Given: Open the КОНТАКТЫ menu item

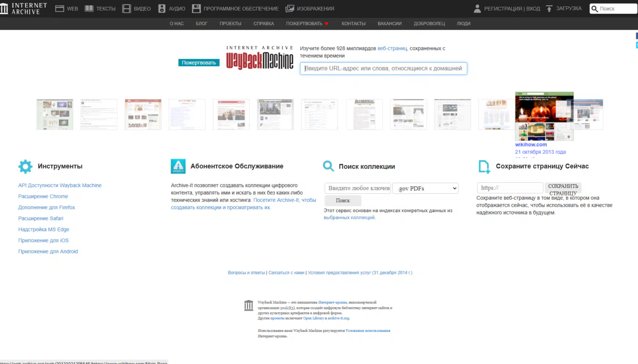Looking at the screenshot, I should click(x=354, y=24).
